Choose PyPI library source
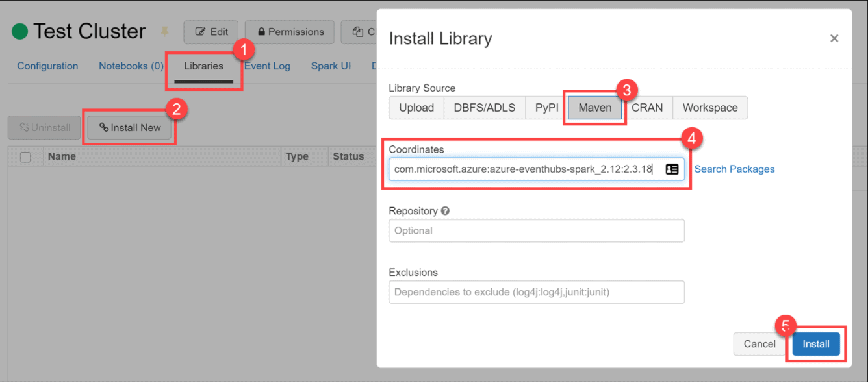868x383 pixels. pos(546,108)
